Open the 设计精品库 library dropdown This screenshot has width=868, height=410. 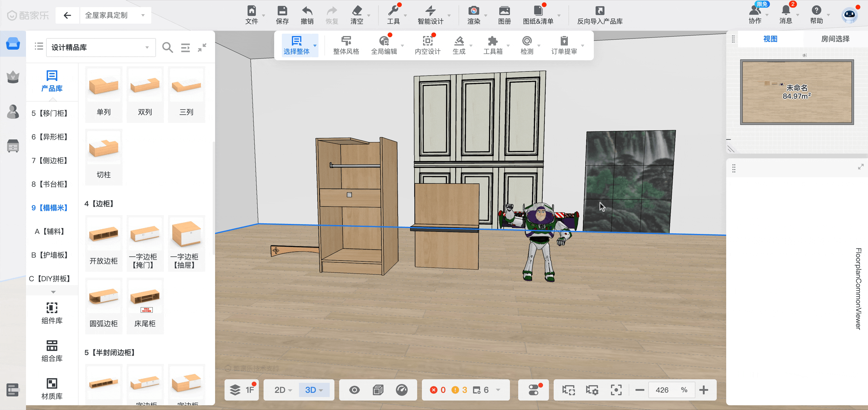[100, 48]
